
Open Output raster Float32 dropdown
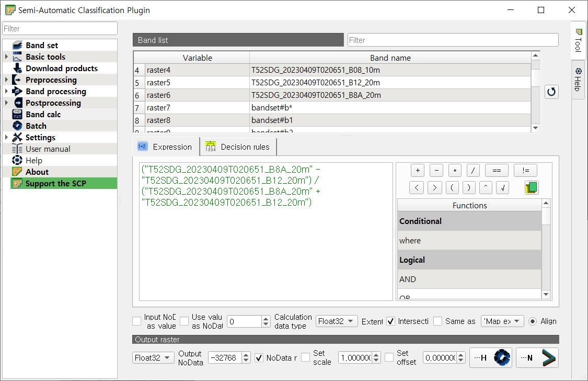(x=153, y=358)
